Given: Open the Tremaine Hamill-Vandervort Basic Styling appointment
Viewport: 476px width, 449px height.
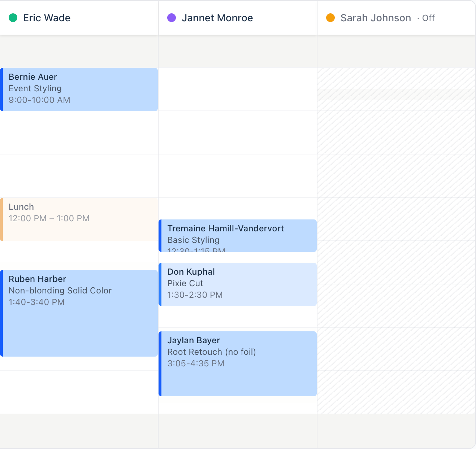Looking at the screenshot, I should pos(238,236).
